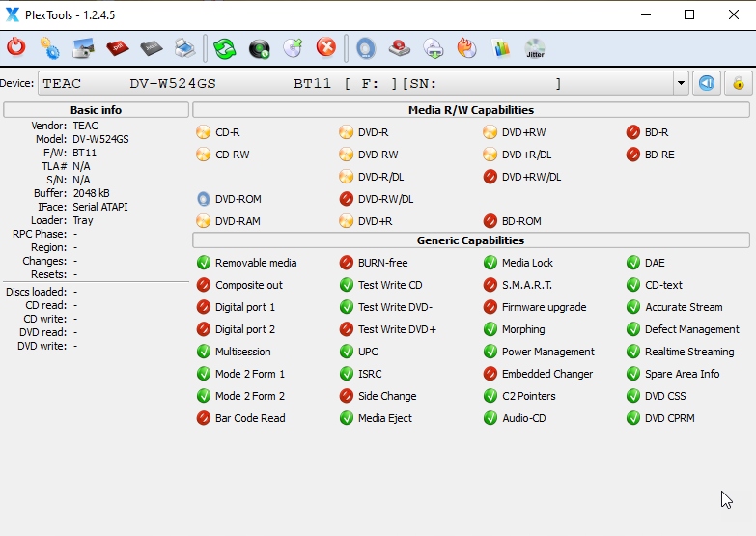Click the CD-RW label
This screenshot has height=536, width=756.
pyautogui.click(x=233, y=155)
